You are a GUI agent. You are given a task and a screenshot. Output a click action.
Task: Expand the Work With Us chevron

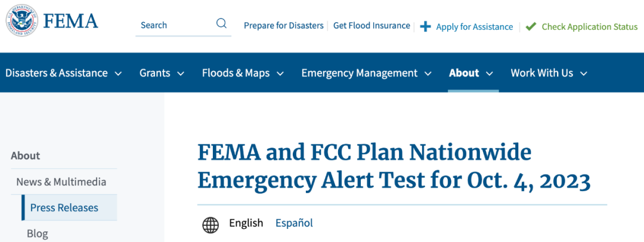[583, 73]
